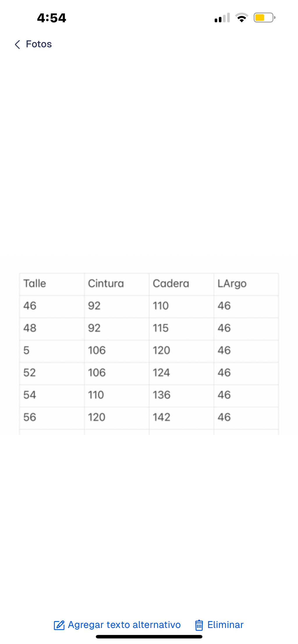Screen dimensions: 298x644
Task: Tap the 4:54 clock in status bar
Action: click(52, 18)
